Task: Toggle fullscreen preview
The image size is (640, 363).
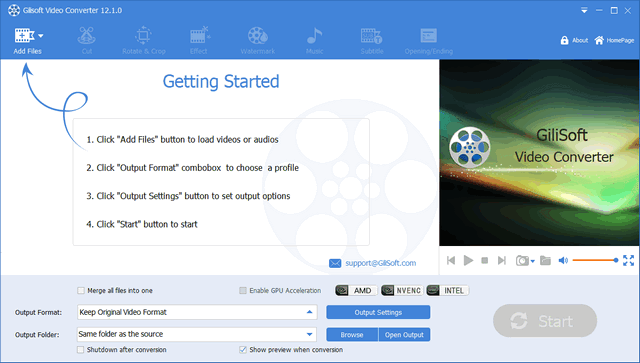Action: pos(629,261)
